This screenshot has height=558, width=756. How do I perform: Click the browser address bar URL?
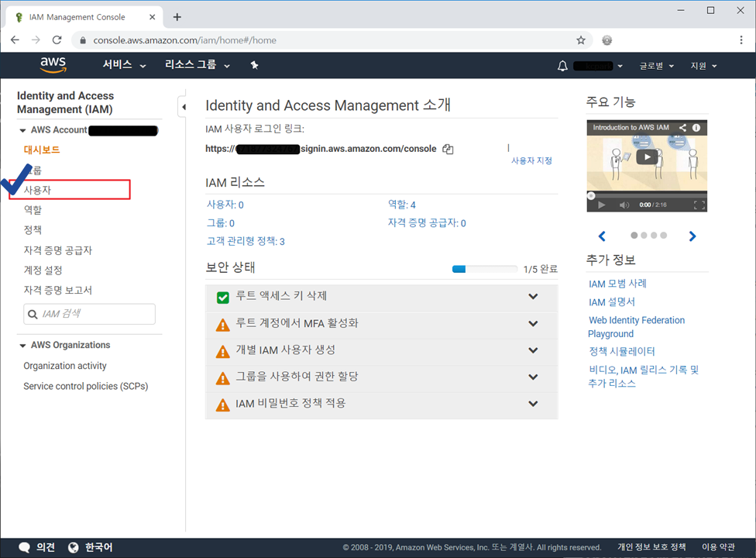pos(184,40)
